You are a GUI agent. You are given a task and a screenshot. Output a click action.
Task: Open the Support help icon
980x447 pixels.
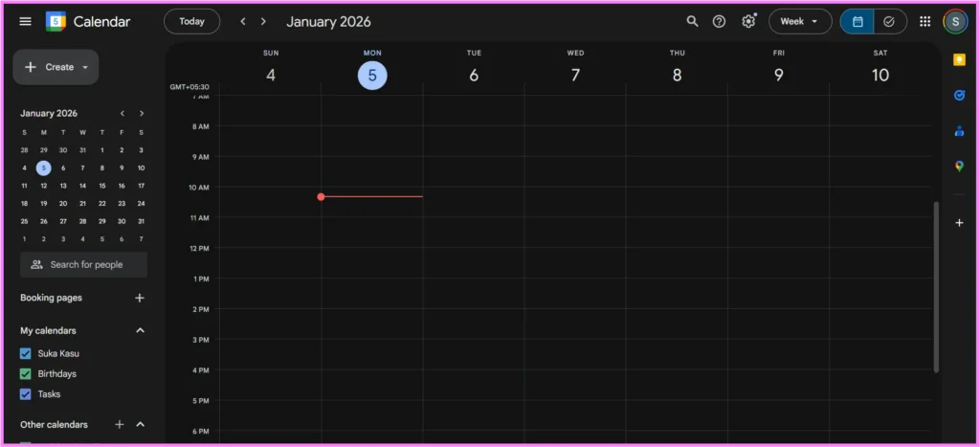[719, 21]
